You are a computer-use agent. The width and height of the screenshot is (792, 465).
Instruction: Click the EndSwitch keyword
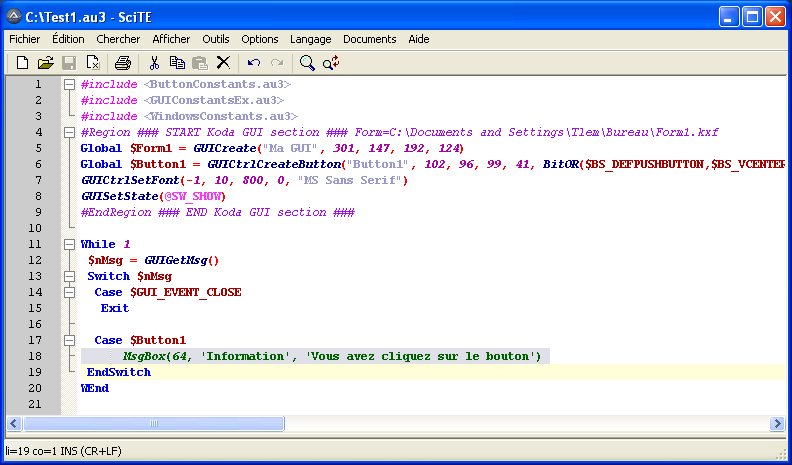click(119, 372)
